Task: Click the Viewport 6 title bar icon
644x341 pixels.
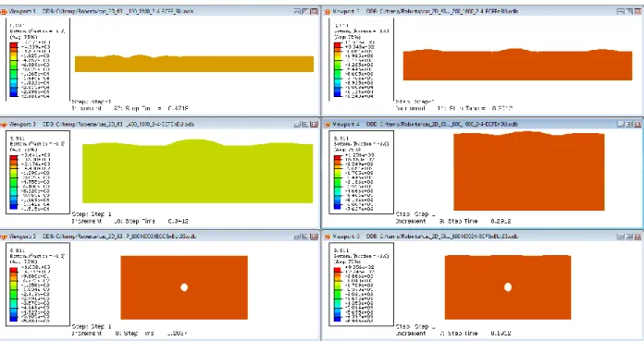Action: 328,237
